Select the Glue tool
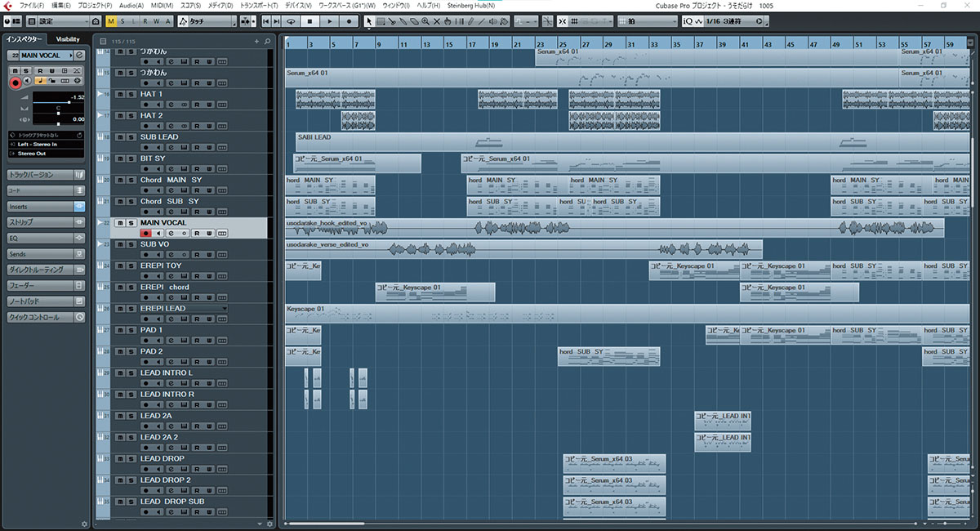This screenshot has height=531, width=980. coord(403,20)
